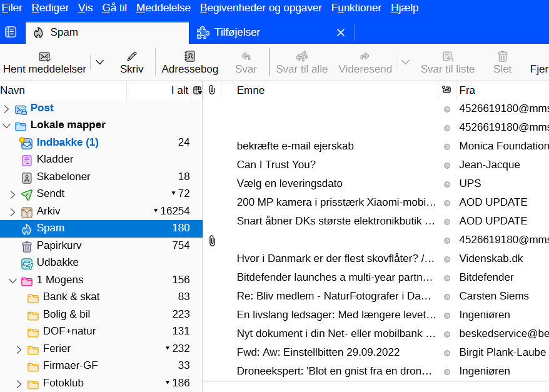Open Begivenheder og opgaver menu
Image resolution: width=549 pixels, height=392 pixels.
click(x=261, y=8)
